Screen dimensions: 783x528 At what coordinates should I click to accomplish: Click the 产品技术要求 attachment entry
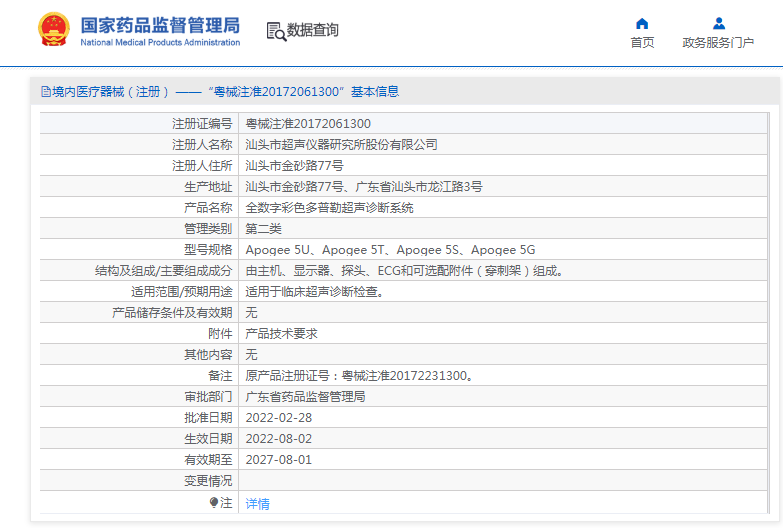[x=281, y=334]
